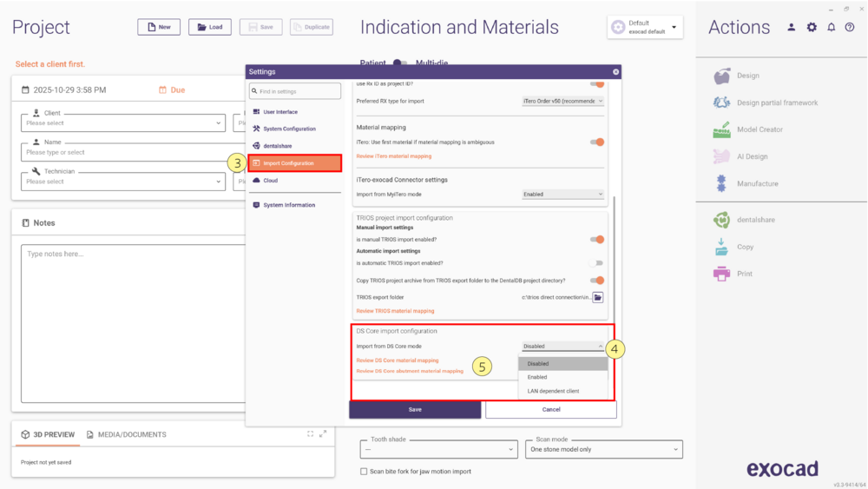
Task: Check Scan bite fork for jaw motion
Action: tap(364, 472)
